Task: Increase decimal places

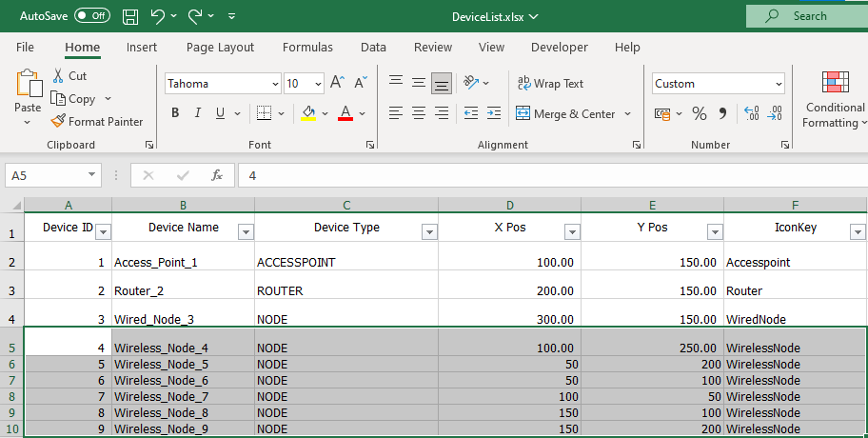Action: (x=752, y=114)
